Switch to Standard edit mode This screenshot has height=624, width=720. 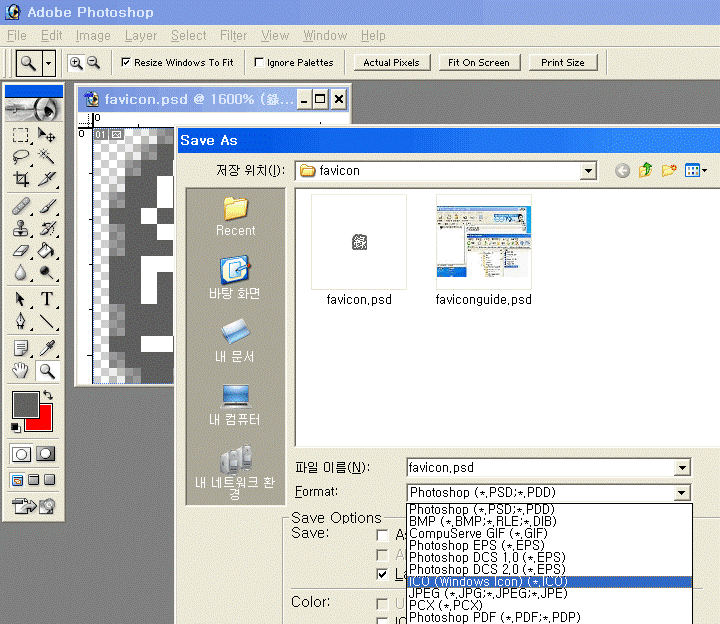click(21, 454)
